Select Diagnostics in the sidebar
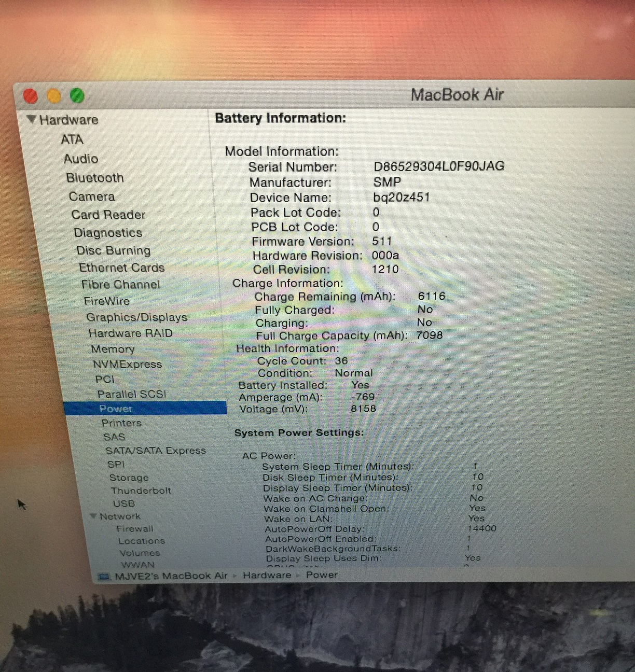 pos(108,233)
